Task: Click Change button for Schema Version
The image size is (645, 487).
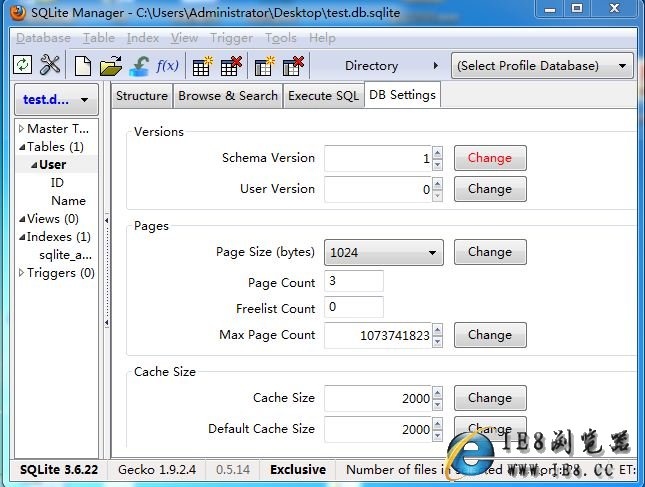Action: [490, 158]
